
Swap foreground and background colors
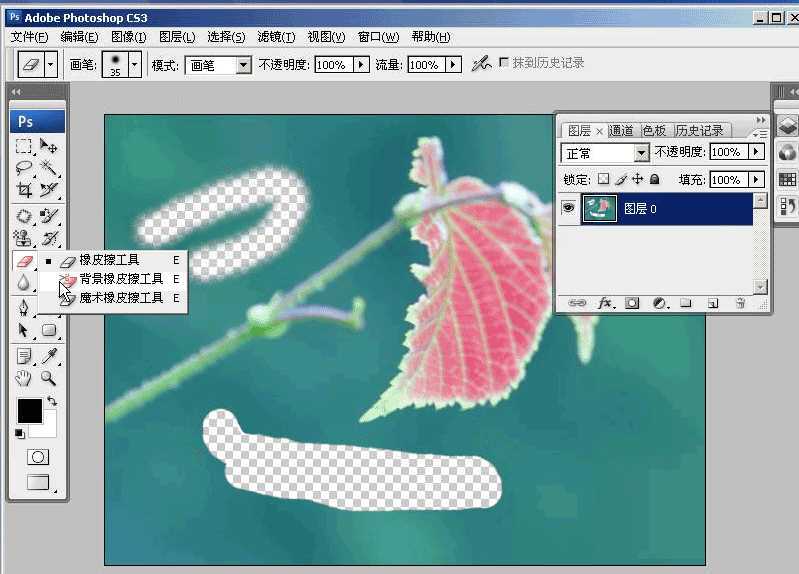click(51, 401)
